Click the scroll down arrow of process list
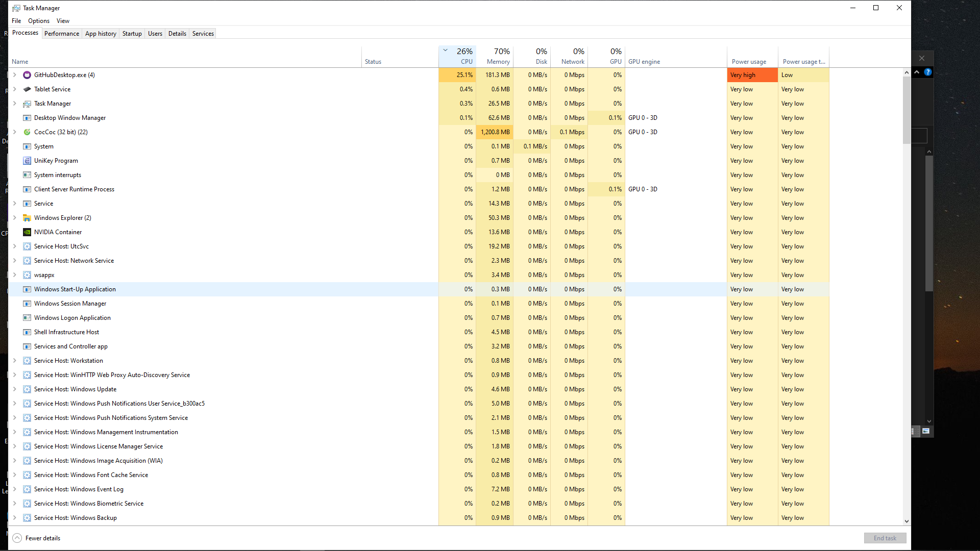This screenshot has width=980, height=551. (906, 521)
